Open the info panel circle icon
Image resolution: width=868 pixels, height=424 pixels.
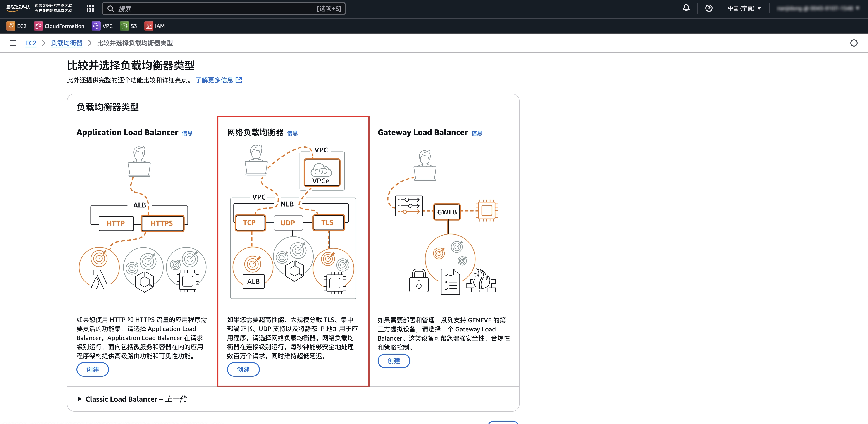[854, 43]
